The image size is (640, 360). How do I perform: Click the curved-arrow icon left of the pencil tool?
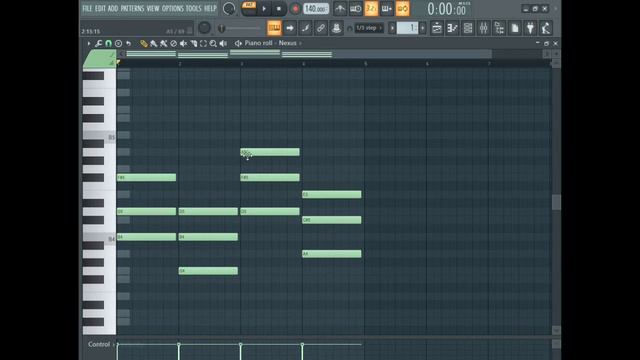(129, 43)
